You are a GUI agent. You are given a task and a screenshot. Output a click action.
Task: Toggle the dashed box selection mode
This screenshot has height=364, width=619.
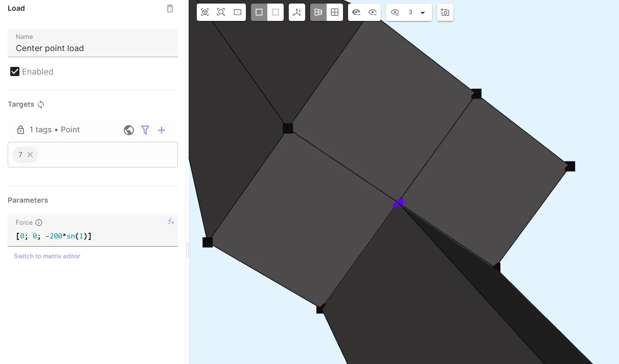pyautogui.click(x=276, y=12)
